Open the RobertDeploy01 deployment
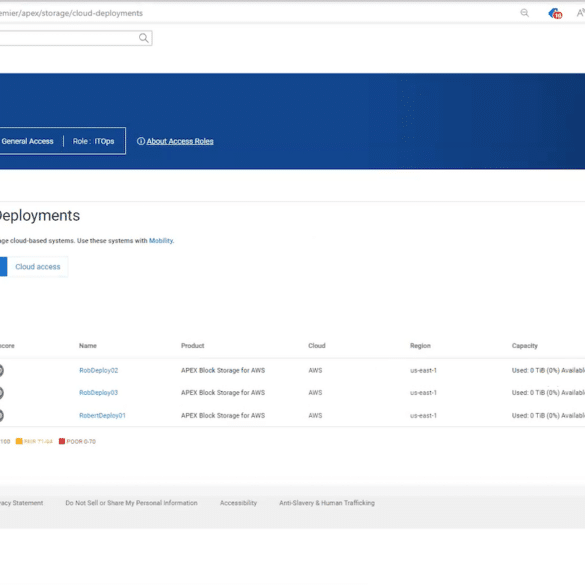Viewport: 585px width, 585px height. coord(102,416)
